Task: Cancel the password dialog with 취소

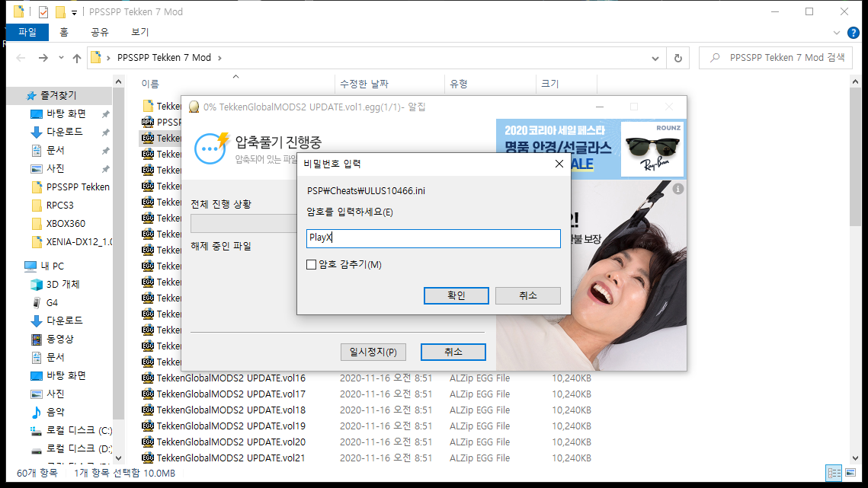Action: (527, 295)
